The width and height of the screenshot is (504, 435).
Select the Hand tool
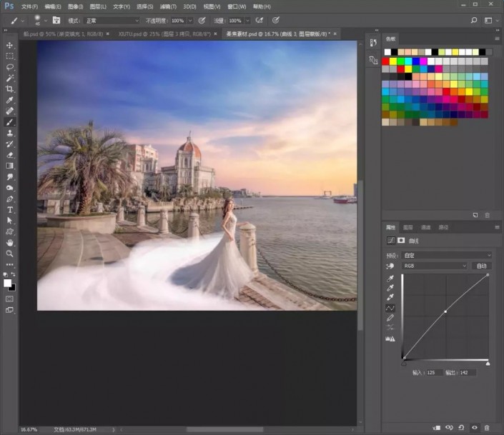point(9,243)
